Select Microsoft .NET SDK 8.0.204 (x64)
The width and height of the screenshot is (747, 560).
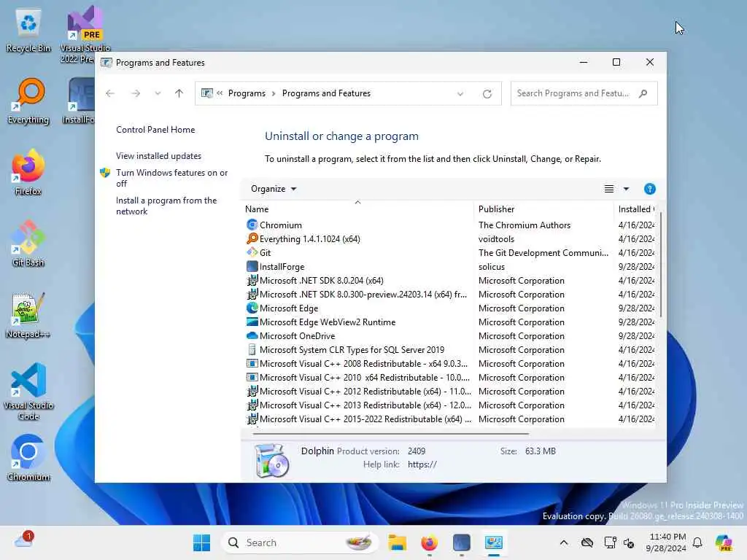click(x=449, y=281)
